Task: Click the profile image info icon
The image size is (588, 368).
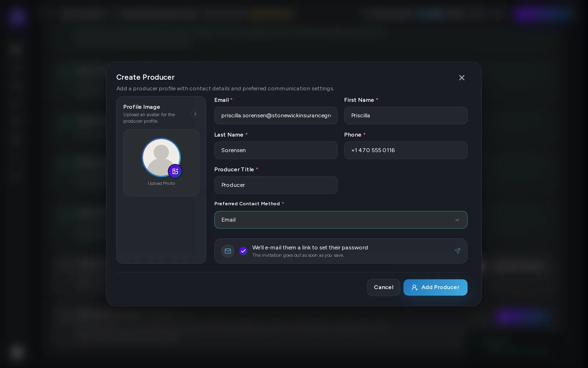Action: [195, 114]
